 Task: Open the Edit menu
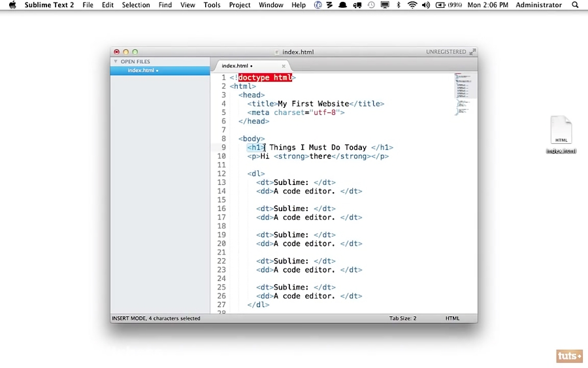[x=108, y=5]
